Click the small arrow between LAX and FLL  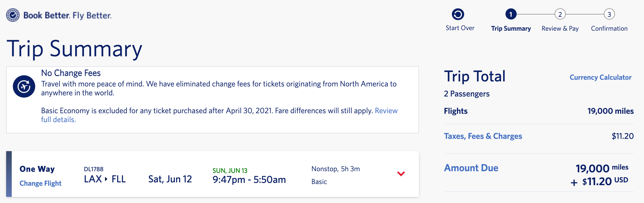coord(106,179)
